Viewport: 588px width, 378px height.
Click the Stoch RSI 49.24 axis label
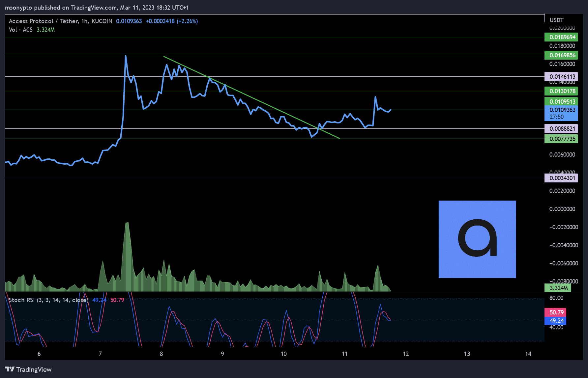555,321
